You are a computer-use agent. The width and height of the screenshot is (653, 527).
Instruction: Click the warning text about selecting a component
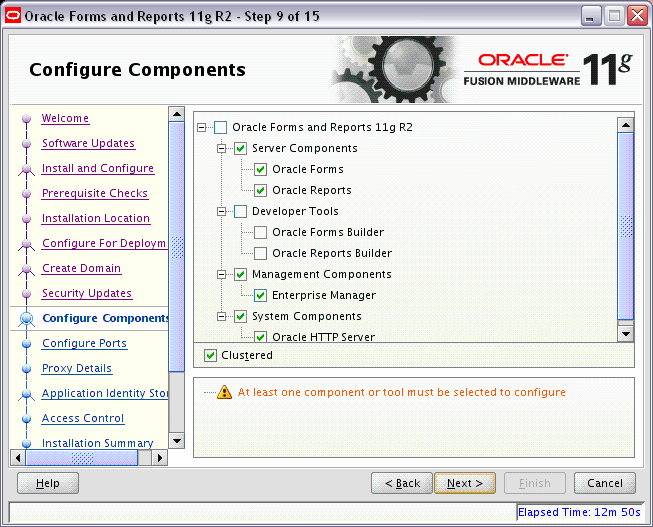coord(401,392)
